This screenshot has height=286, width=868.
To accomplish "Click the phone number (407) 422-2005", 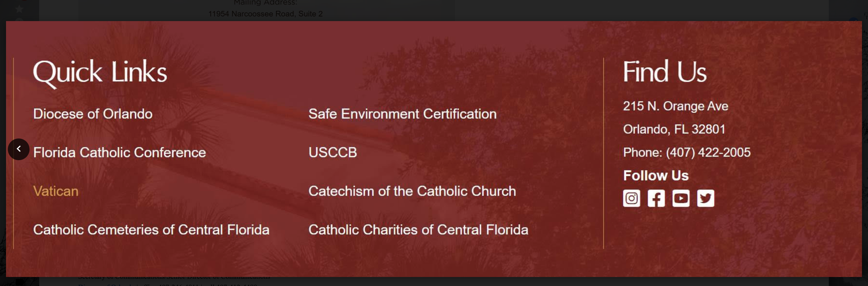I will coord(708,152).
